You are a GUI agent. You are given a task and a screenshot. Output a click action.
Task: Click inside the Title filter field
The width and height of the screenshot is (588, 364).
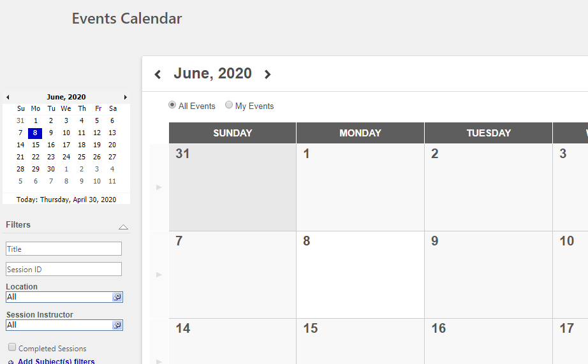point(64,249)
